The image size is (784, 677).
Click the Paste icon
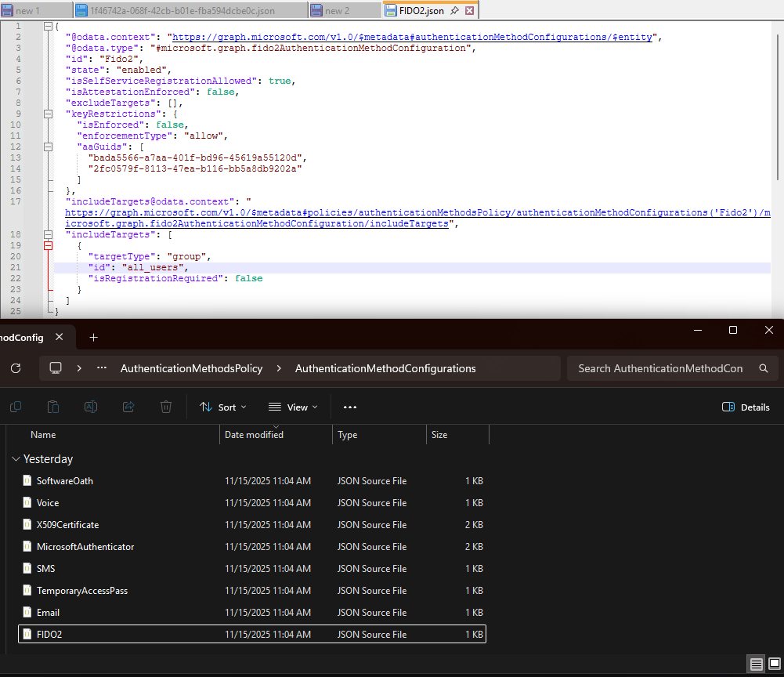tap(52, 407)
